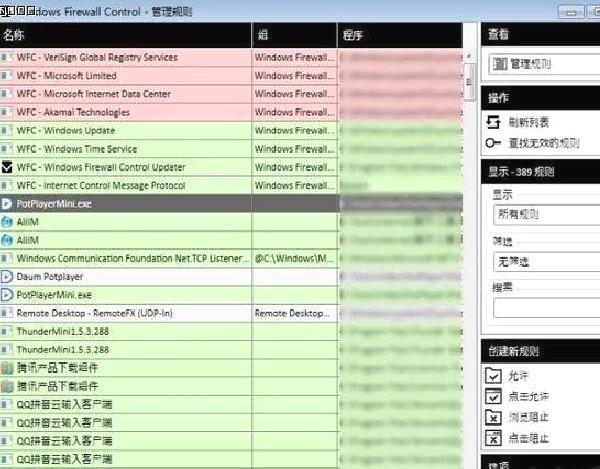Sort by the 组 column header

pyautogui.click(x=294, y=35)
